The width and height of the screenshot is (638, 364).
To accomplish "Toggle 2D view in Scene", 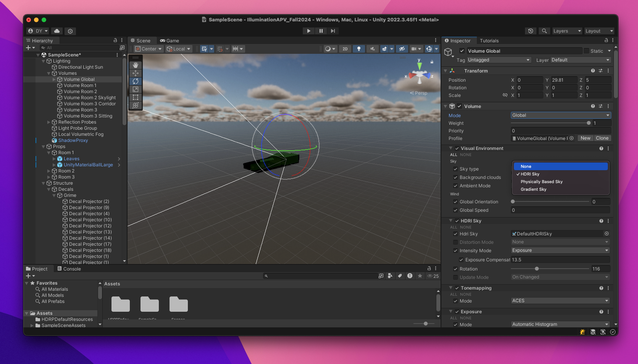I will pos(345,49).
